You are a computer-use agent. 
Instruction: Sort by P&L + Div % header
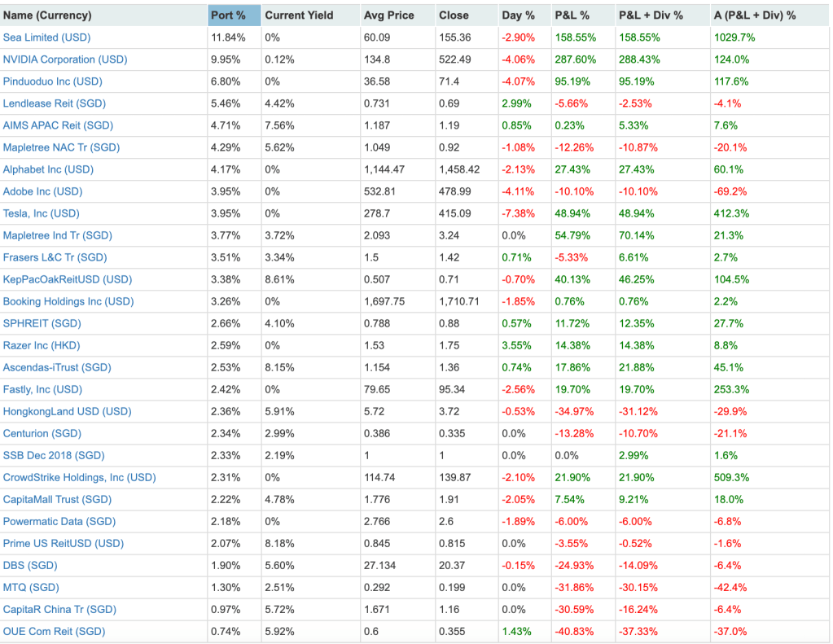point(651,15)
